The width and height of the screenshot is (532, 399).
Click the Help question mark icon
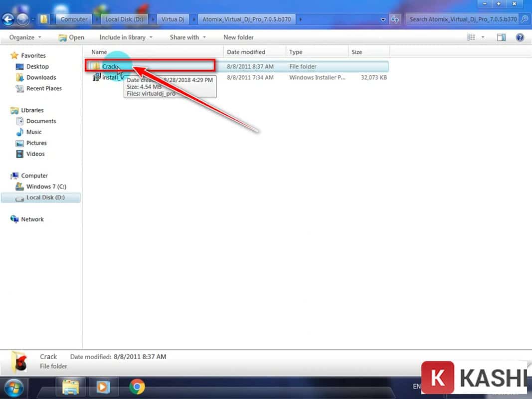pos(520,37)
